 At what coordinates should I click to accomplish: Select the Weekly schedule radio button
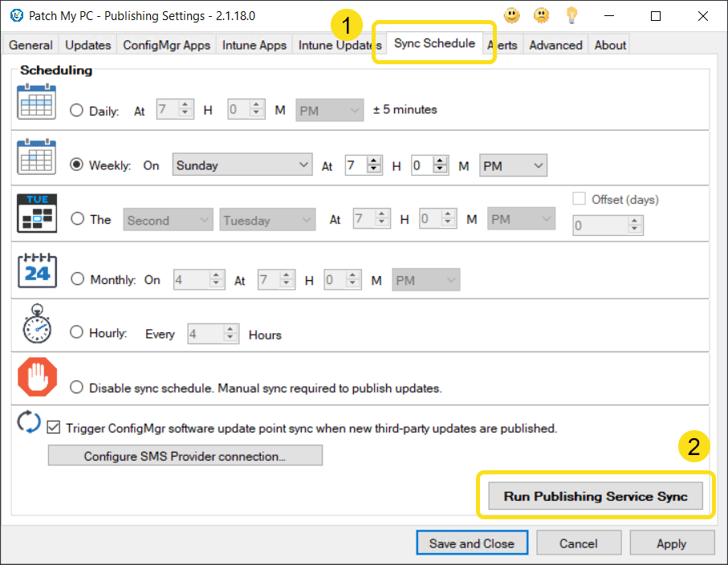tap(76, 165)
